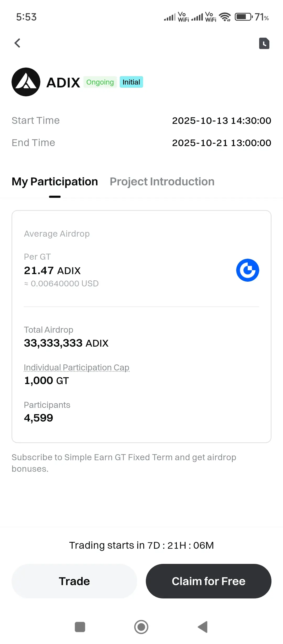
Task: Tap the back arrow icon
Action: pyautogui.click(x=18, y=43)
